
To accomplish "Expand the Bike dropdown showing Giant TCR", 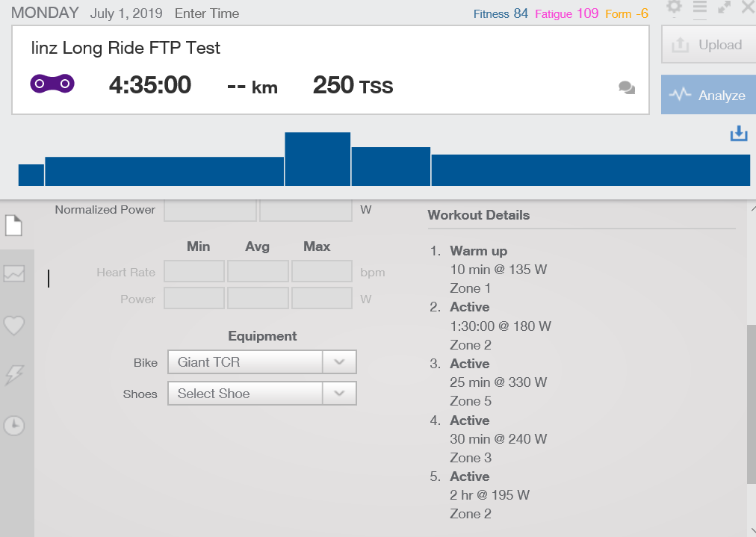I will coord(247,362).
